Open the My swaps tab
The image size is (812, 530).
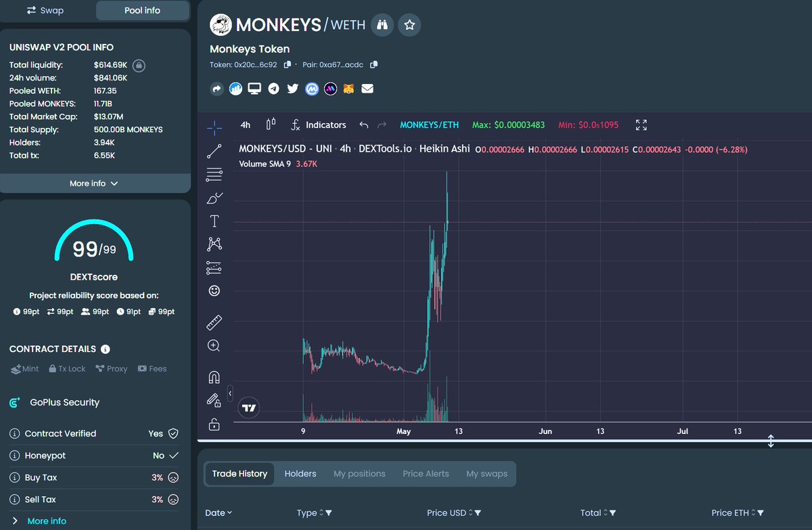(487, 474)
